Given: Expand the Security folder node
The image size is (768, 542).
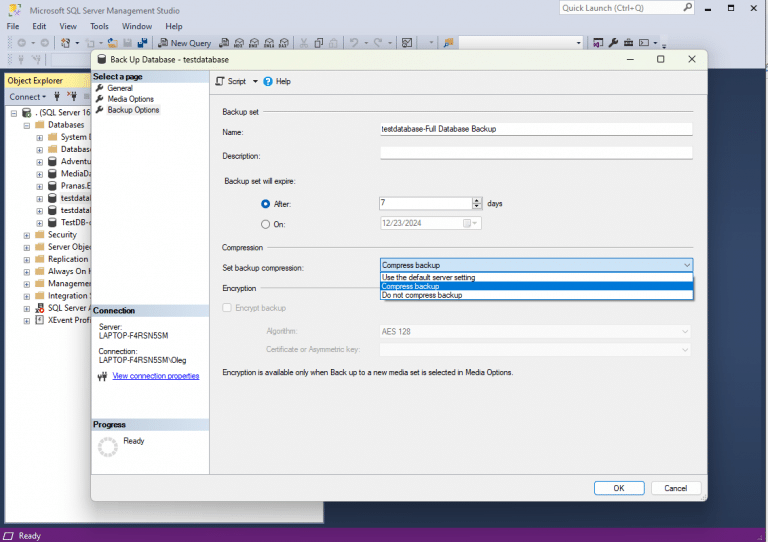Looking at the screenshot, I should pos(27,236).
